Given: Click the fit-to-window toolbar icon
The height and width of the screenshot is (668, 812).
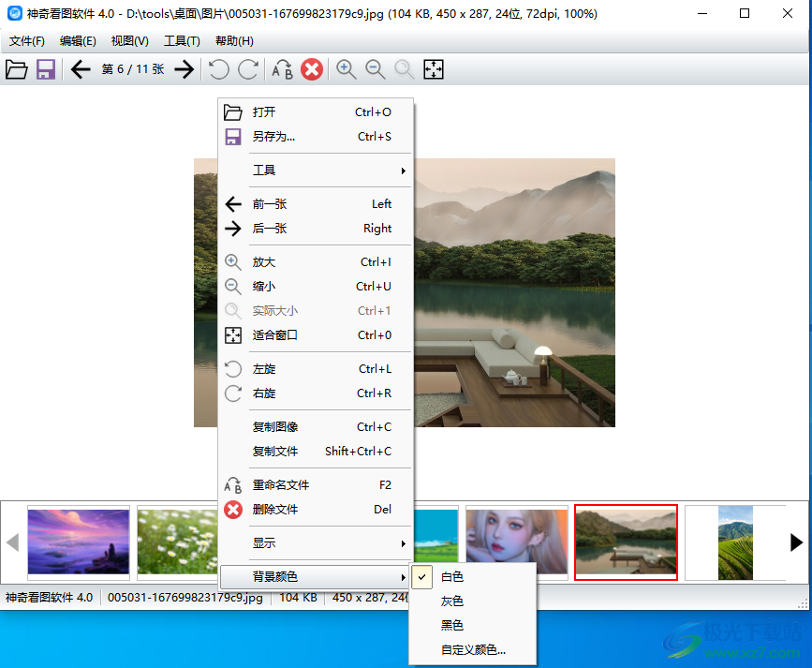Looking at the screenshot, I should point(433,69).
